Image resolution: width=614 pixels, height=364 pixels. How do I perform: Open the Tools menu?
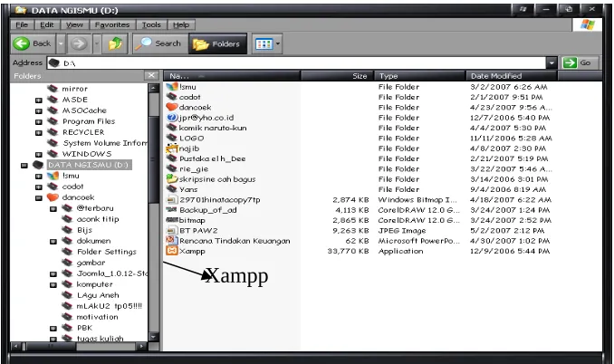(151, 24)
